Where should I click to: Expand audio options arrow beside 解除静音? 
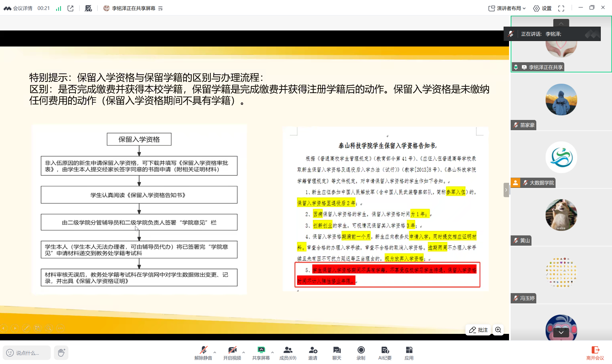(x=215, y=352)
